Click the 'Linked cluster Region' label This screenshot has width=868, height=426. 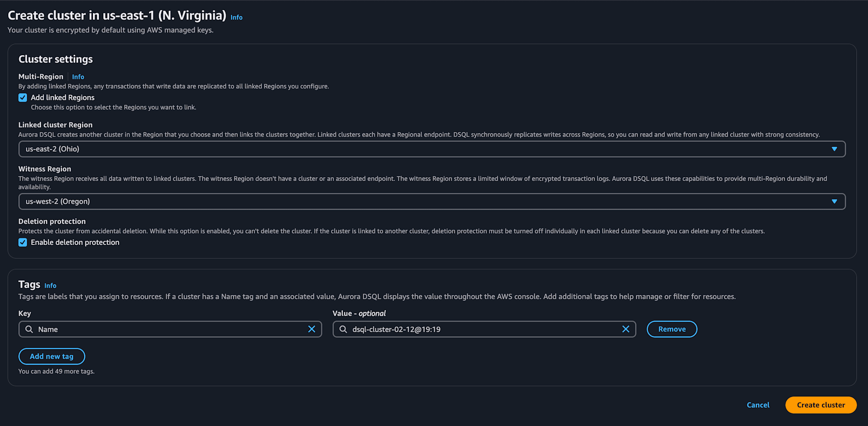click(55, 125)
